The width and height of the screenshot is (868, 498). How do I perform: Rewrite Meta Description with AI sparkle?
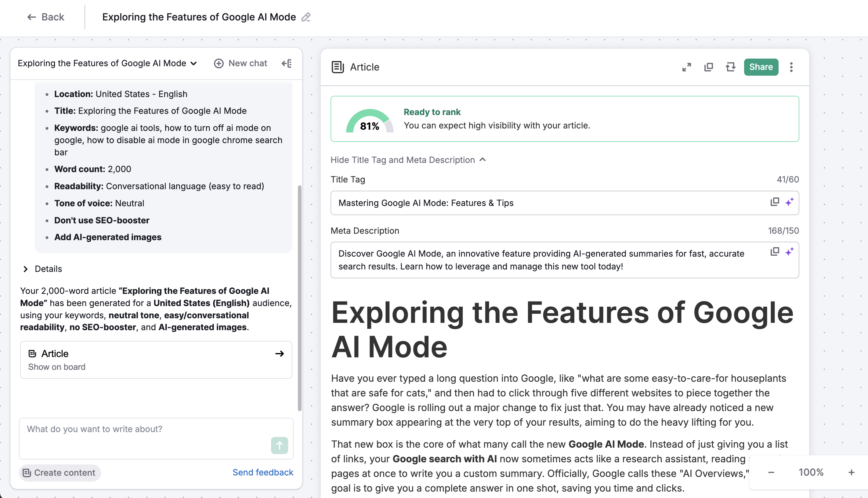(789, 252)
